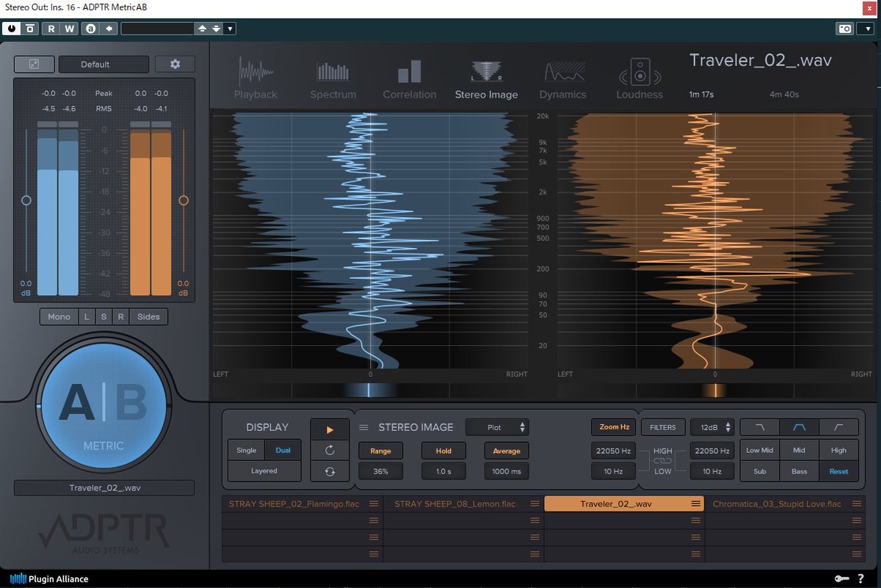Viewport: 881px width, 588px height.
Task: Click the restart circular arrow icon
Action: click(330, 450)
